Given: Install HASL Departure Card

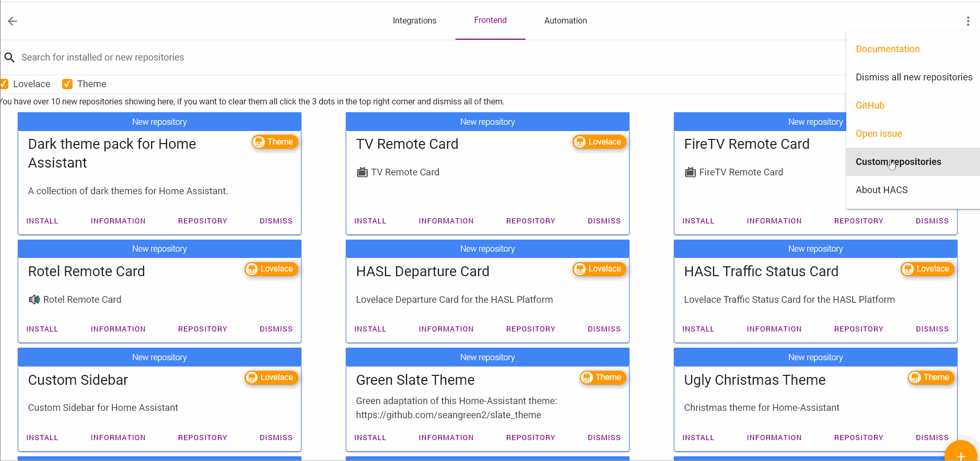Looking at the screenshot, I should [x=370, y=329].
